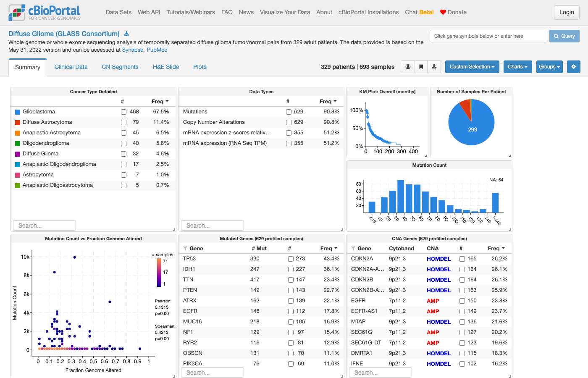
Task: Expand the Custom Selection dropdown
Action: pyautogui.click(x=472, y=67)
